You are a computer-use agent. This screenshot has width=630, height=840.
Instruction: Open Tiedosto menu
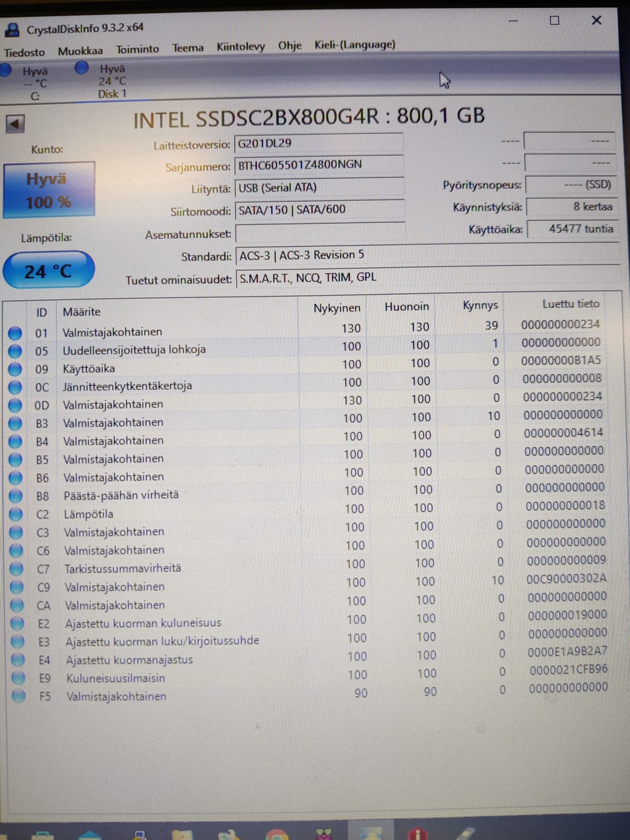tap(24, 52)
